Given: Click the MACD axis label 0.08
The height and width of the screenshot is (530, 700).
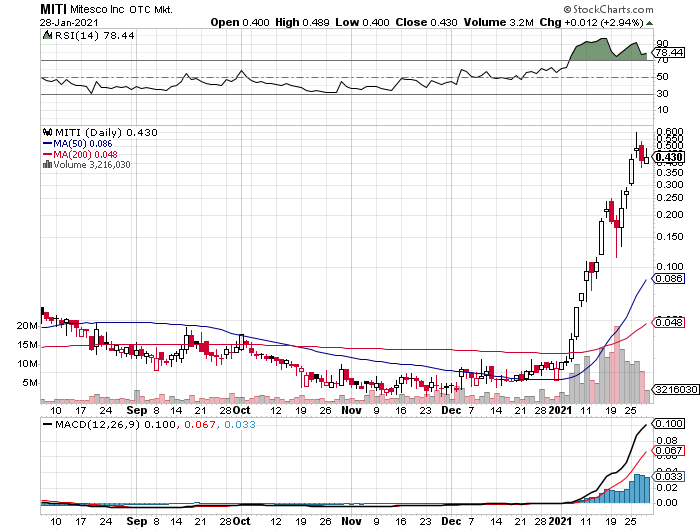Looking at the screenshot, I should click(667, 441).
